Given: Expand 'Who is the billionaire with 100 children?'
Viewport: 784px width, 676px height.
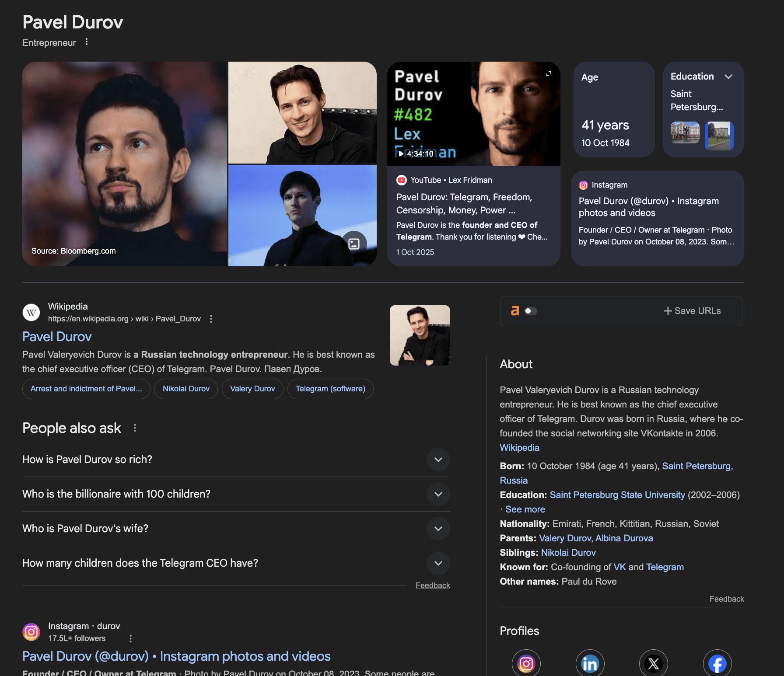Looking at the screenshot, I should (438, 494).
